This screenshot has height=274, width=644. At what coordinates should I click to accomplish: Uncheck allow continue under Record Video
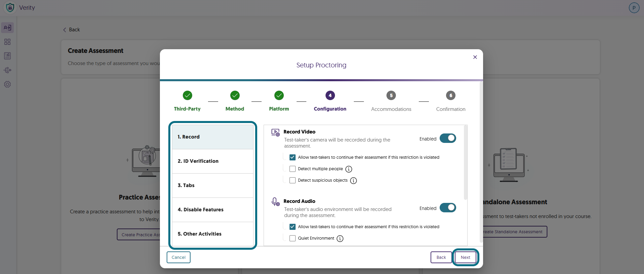(293, 157)
